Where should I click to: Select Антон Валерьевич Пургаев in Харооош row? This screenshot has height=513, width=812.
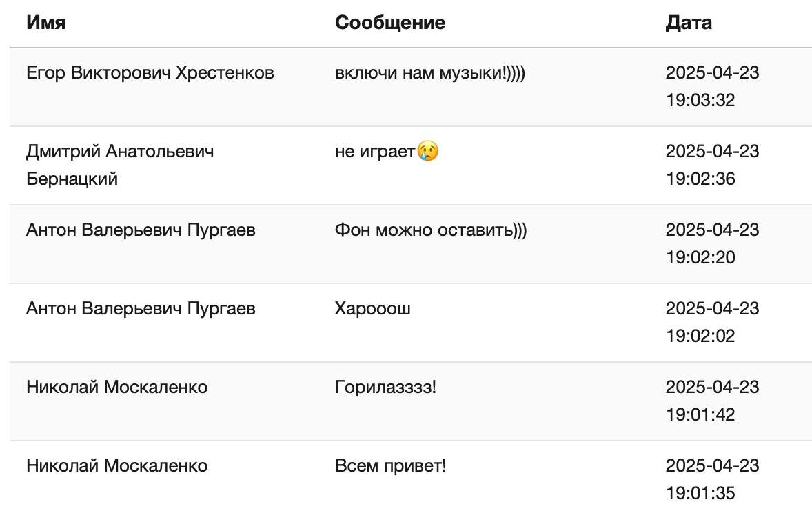tap(141, 308)
